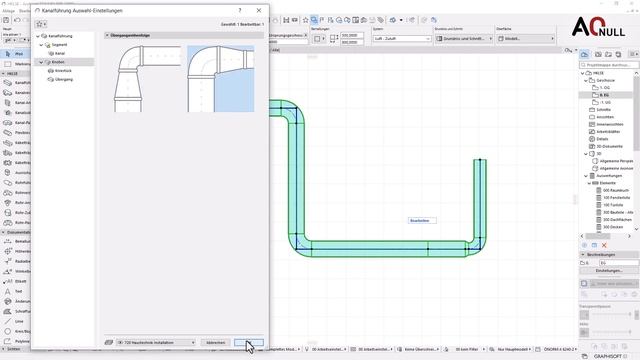Viewport: 640px width, 360px height.
Task: Collapse the Beschreibungen section
Action: coord(583,255)
